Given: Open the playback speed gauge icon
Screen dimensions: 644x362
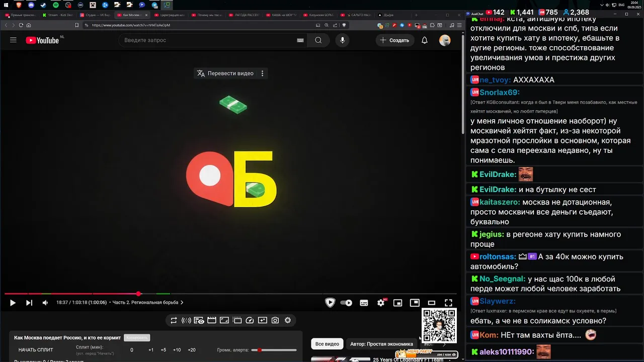Looking at the screenshot, I should (250, 320).
